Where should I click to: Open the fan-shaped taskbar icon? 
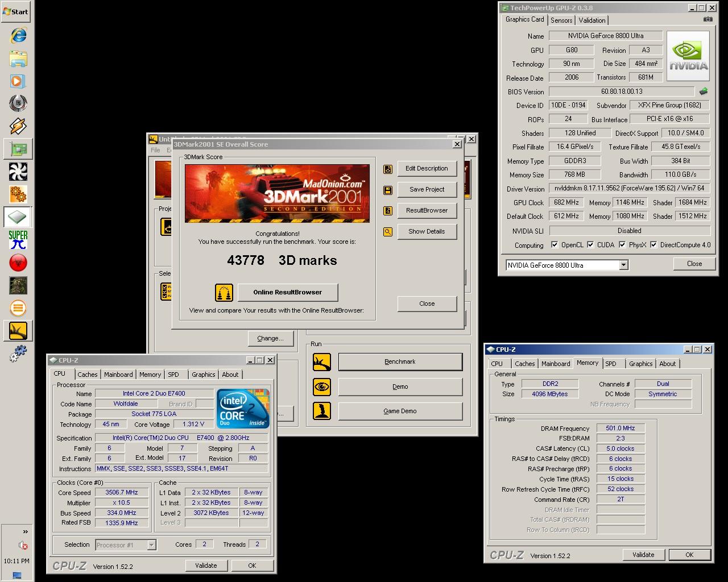pyautogui.click(x=18, y=172)
